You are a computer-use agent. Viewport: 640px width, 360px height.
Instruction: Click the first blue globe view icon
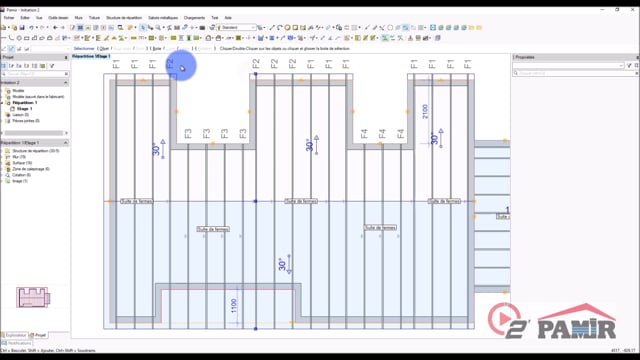point(441,28)
